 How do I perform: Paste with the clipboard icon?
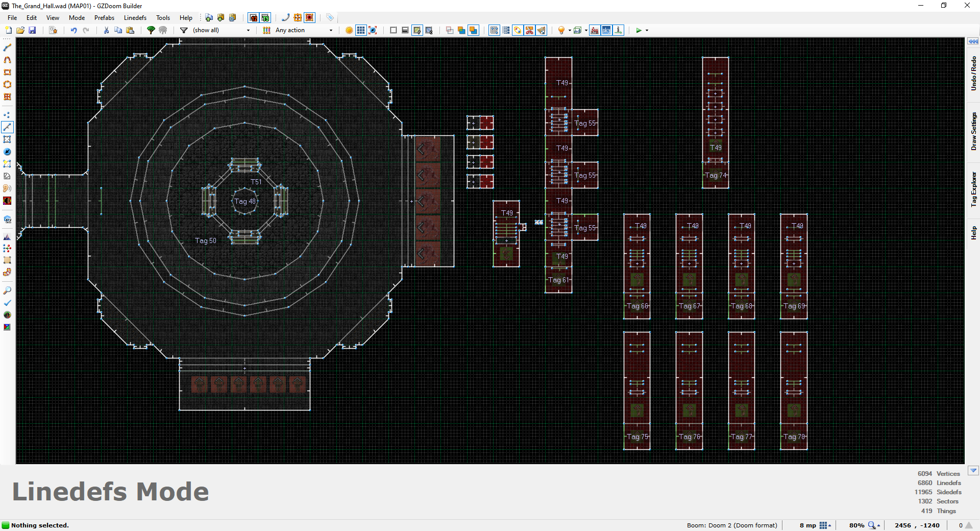[x=130, y=30]
